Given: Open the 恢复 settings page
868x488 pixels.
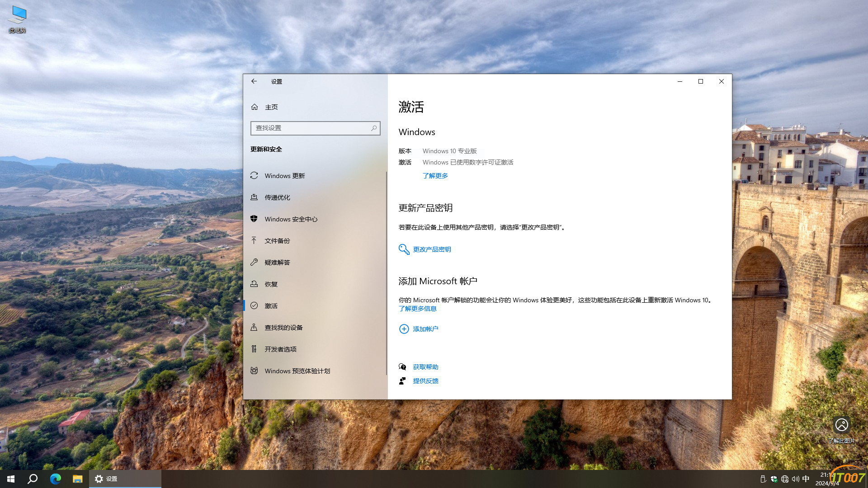Looking at the screenshot, I should pos(315,284).
